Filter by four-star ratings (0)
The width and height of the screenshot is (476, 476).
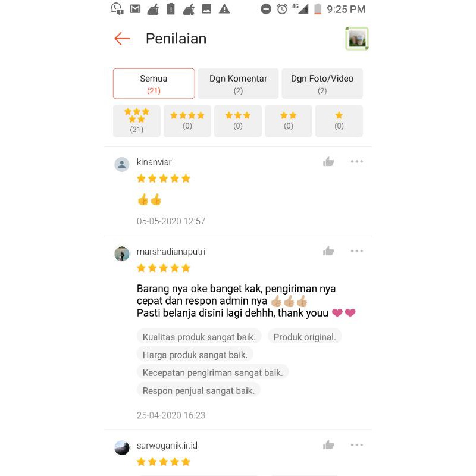[x=187, y=121]
